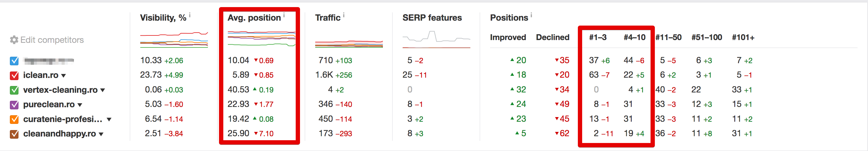The width and height of the screenshot is (868, 151).
Task: Select the Improved positions column header
Action: coord(508,37)
